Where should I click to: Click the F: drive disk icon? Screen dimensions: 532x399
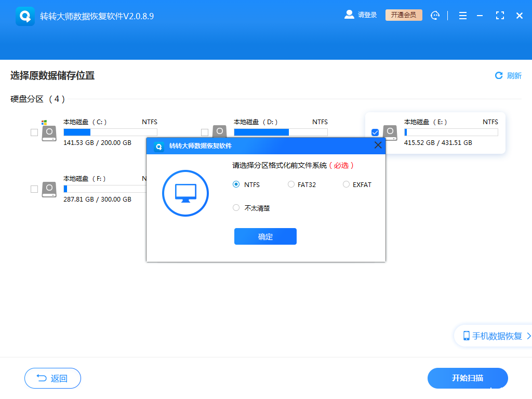49,190
